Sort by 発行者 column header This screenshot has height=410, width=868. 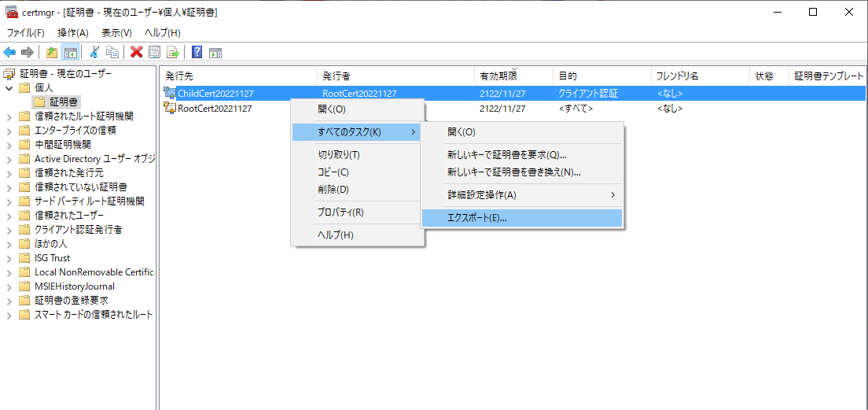[395, 76]
